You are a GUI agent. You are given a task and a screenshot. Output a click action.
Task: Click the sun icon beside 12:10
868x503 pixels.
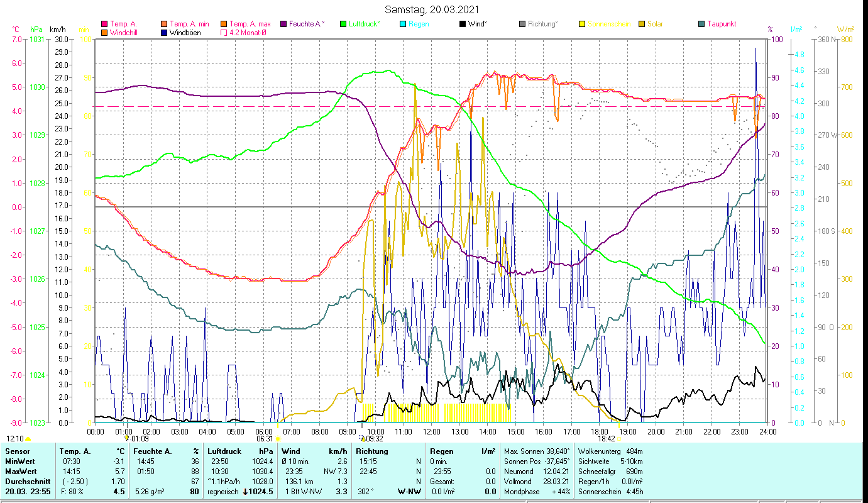click(28, 439)
